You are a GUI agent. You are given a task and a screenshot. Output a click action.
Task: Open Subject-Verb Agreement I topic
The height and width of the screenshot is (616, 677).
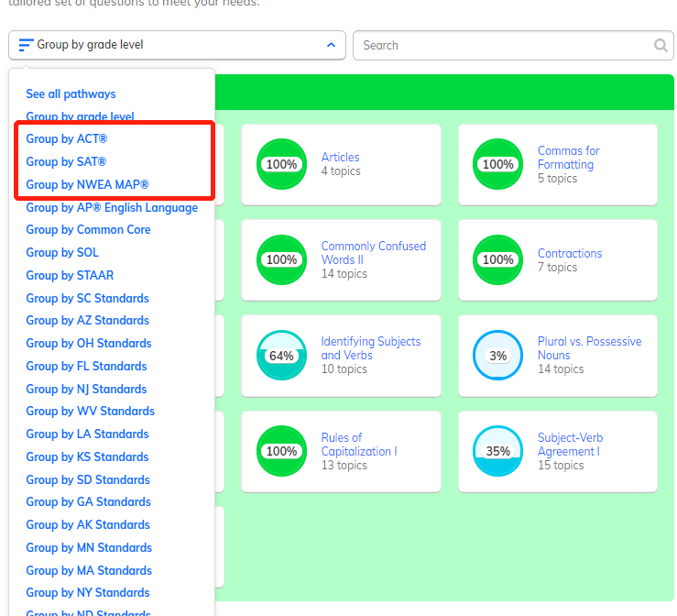[x=570, y=445]
